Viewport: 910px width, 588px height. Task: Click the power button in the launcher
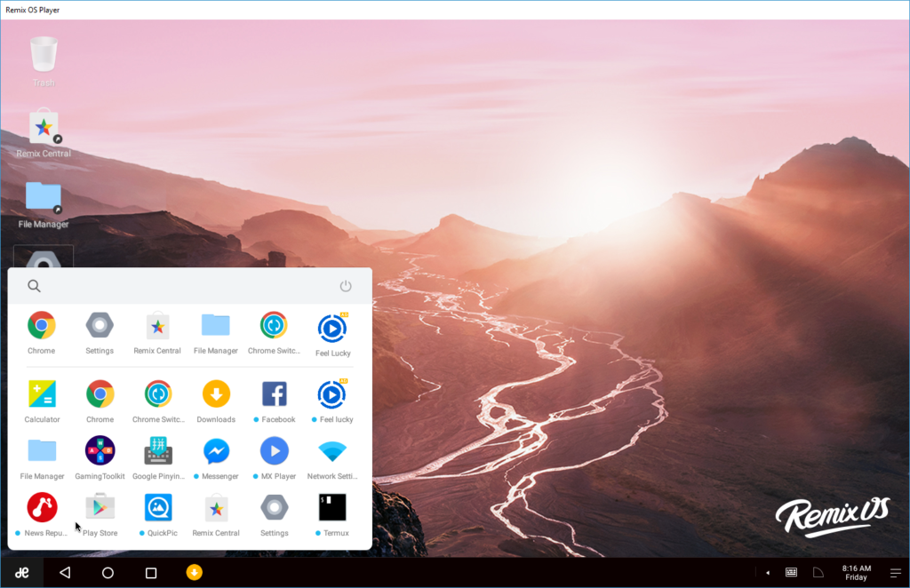(346, 286)
